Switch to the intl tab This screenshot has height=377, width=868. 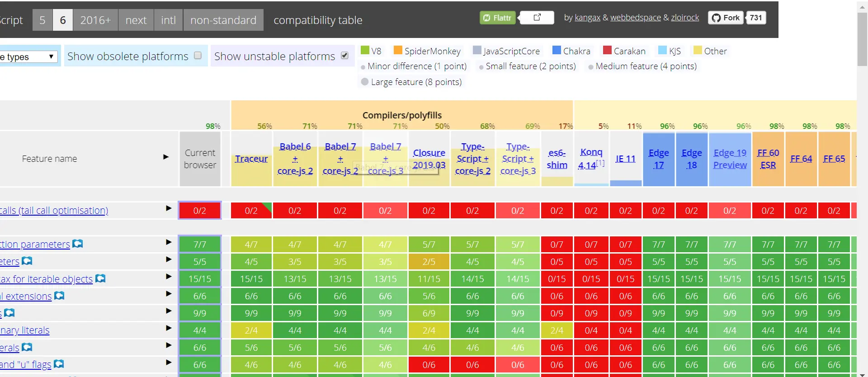[x=168, y=20]
